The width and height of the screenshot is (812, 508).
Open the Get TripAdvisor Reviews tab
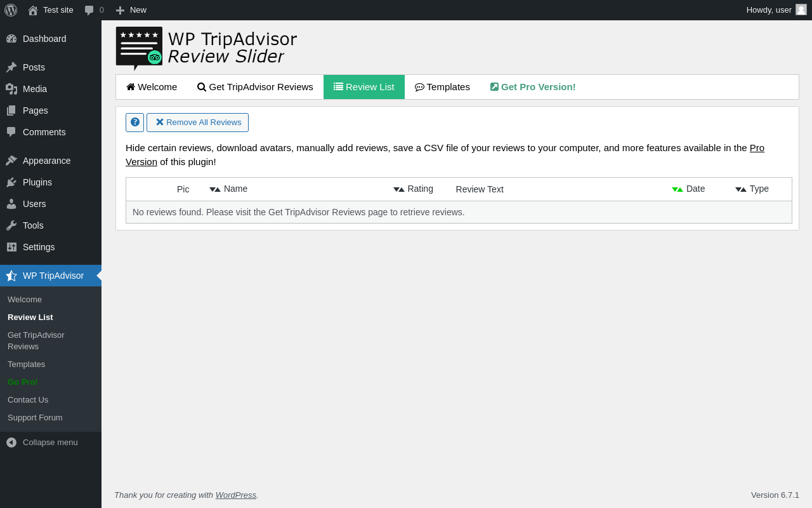(x=255, y=87)
